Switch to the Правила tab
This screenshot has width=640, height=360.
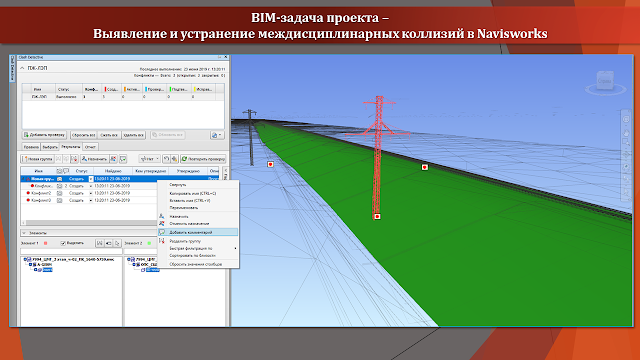[31, 147]
